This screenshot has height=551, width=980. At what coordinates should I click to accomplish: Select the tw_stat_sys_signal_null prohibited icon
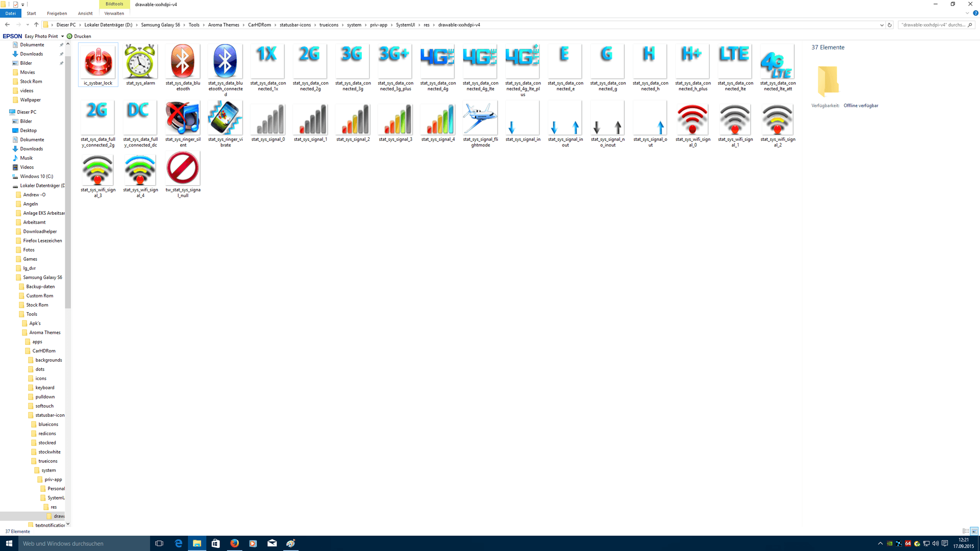click(183, 174)
